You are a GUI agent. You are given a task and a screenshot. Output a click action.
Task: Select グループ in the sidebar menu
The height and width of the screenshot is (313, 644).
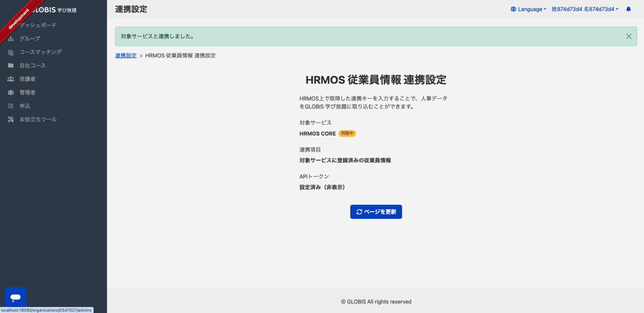pyautogui.click(x=30, y=39)
